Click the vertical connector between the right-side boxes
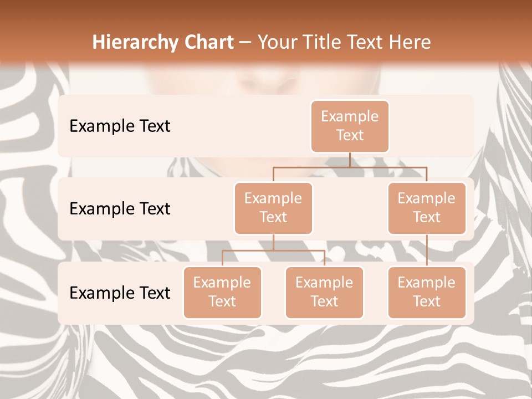This screenshot has width=532, height=399. pyautogui.click(x=427, y=250)
